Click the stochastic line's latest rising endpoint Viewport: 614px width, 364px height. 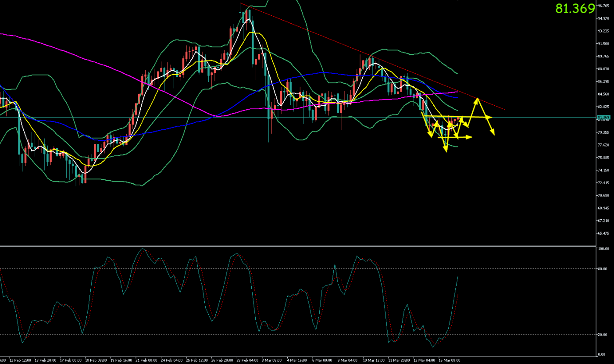[458, 277]
